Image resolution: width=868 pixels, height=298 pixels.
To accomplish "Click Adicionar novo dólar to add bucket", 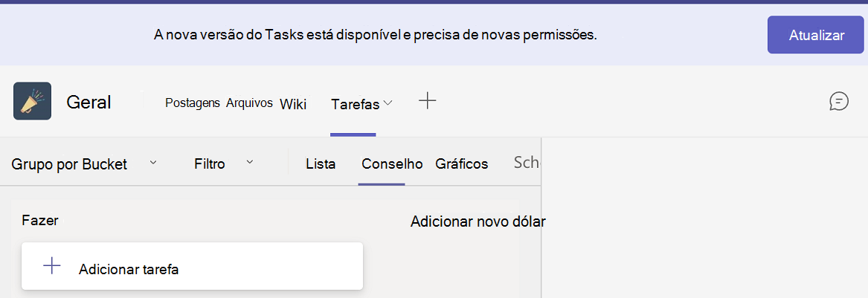I will coord(478,221).
